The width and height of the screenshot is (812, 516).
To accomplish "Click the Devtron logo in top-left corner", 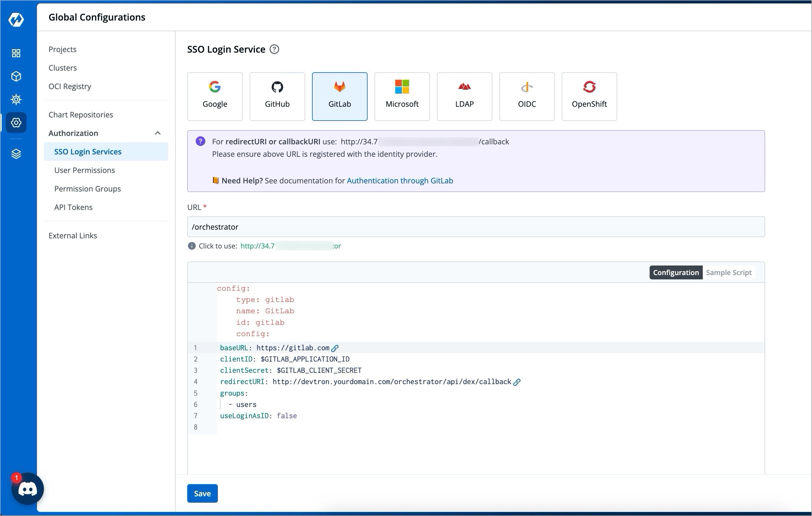I will point(16,20).
